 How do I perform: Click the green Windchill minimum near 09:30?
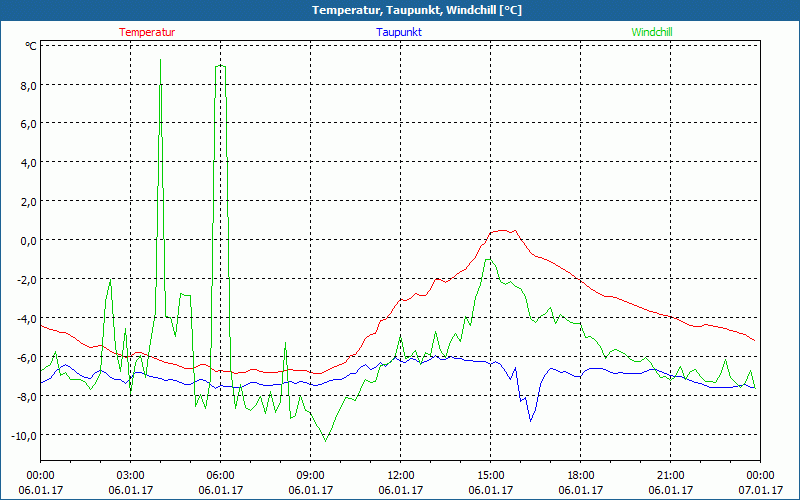(x=326, y=441)
